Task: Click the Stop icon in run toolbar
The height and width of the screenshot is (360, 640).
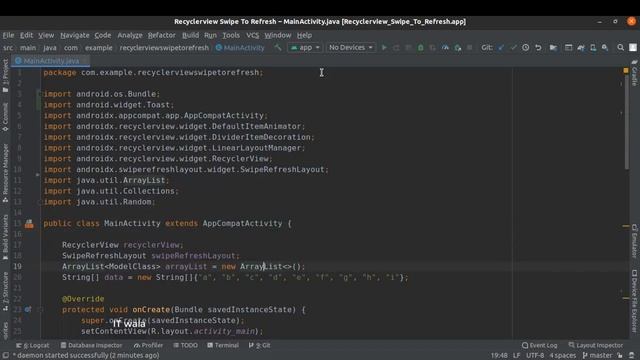Action: 470,48
